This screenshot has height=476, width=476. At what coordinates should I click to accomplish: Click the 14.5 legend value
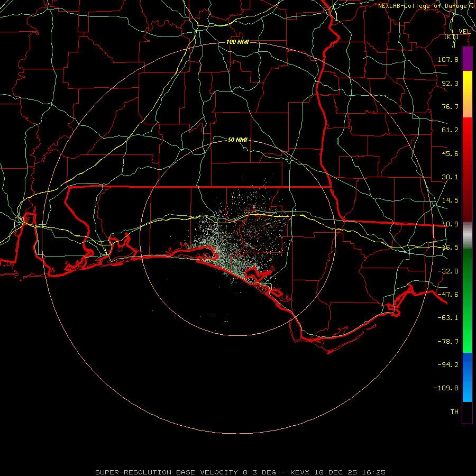(450, 200)
